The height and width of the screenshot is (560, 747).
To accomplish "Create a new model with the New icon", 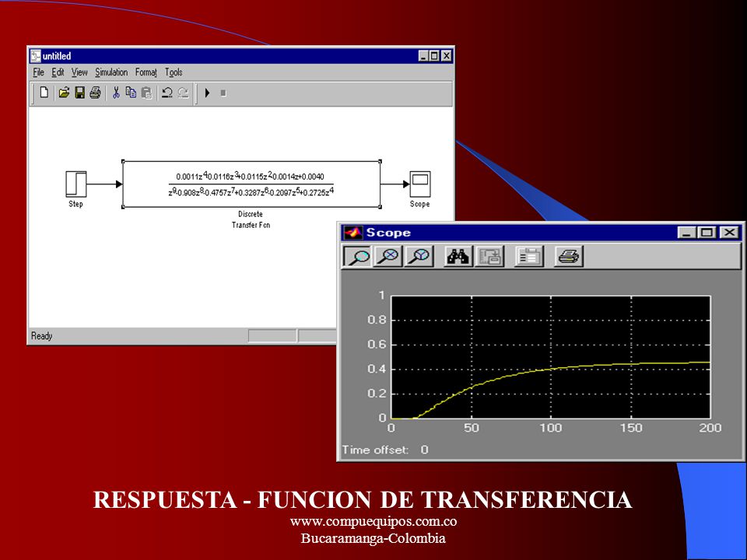I will point(44,93).
